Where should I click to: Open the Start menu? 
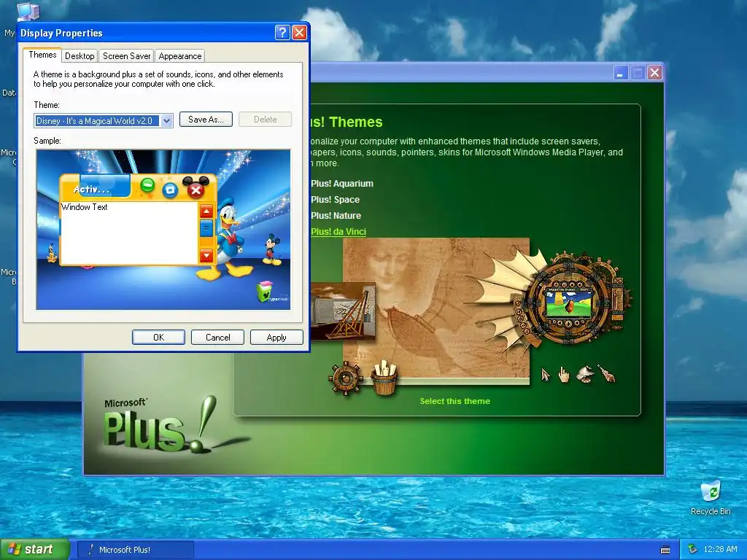click(x=34, y=549)
